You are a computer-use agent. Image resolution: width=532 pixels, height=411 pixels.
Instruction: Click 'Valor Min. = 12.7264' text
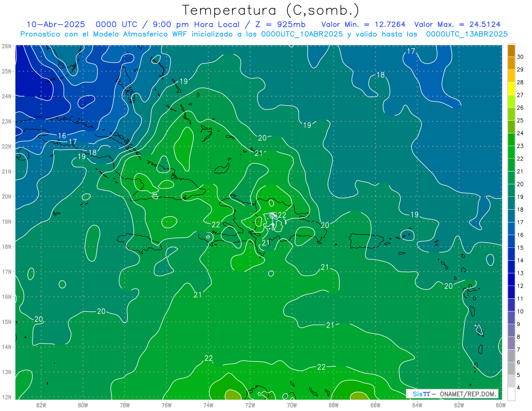tap(363, 24)
